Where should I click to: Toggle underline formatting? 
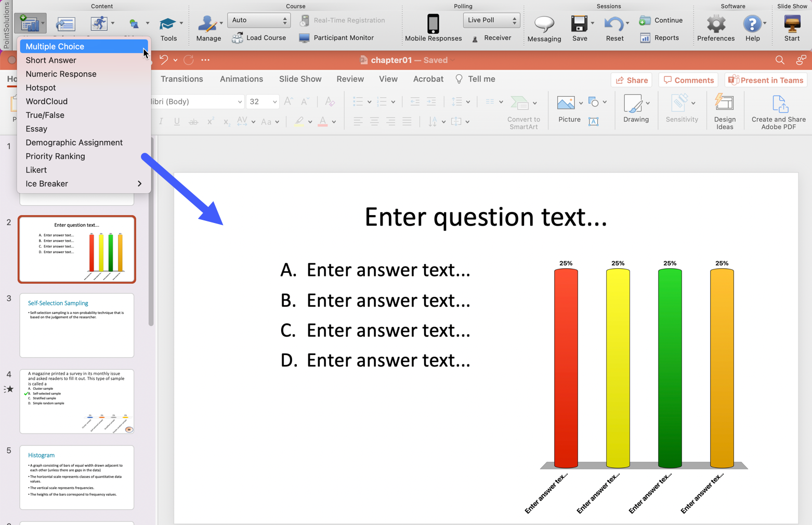177,121
